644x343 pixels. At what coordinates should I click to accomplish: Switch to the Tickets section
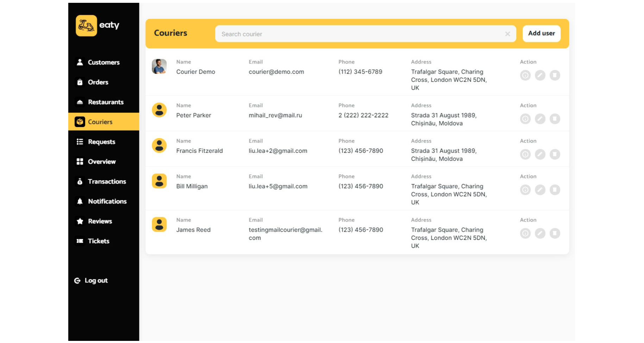click(99, 241)
